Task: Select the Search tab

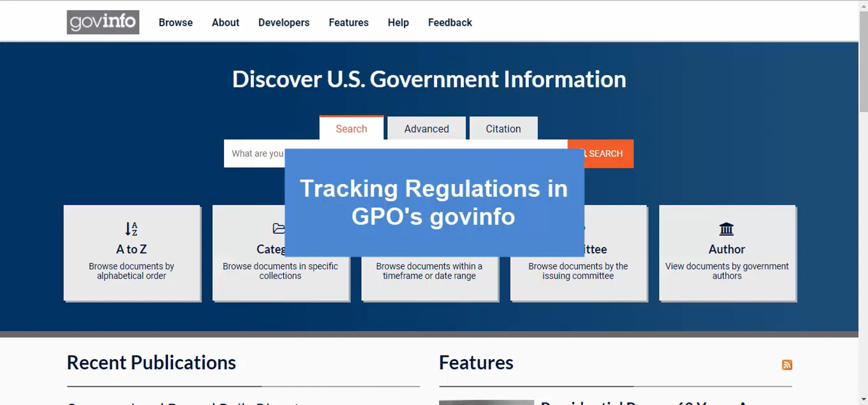Action: point(351,128)
